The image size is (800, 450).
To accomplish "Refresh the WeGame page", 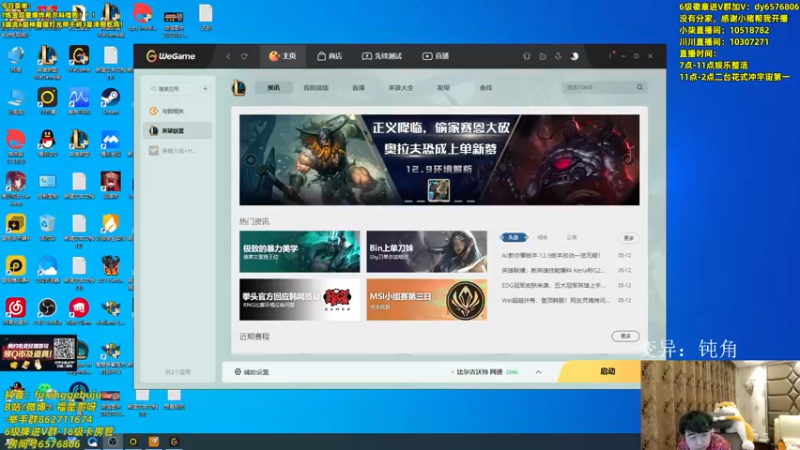I will pos(244,56).
